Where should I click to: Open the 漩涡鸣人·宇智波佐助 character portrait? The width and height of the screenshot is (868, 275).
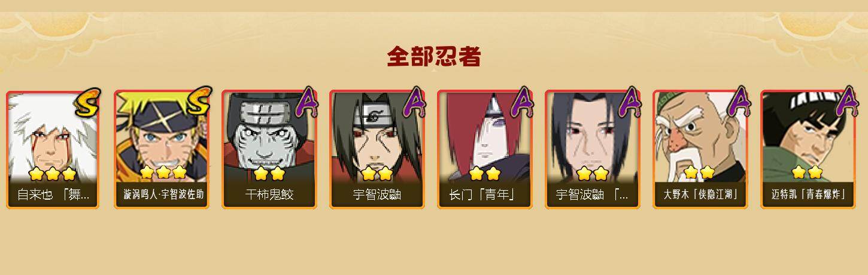[x=162, y=149]
